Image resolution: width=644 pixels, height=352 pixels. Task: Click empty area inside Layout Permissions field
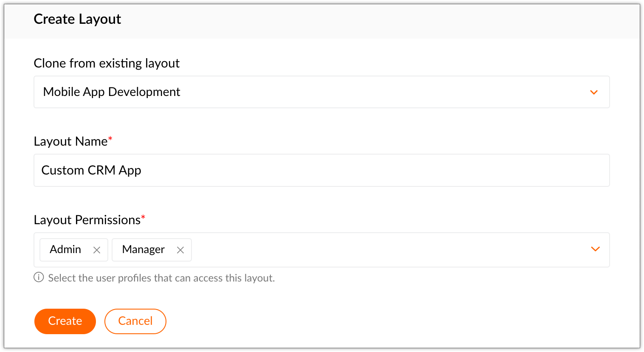pyautogui.click(x=382, y=250)
